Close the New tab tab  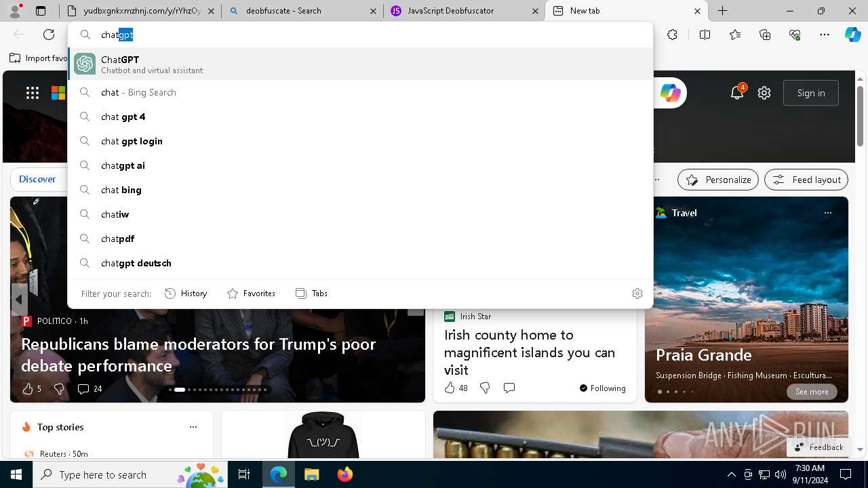(697, 11)
